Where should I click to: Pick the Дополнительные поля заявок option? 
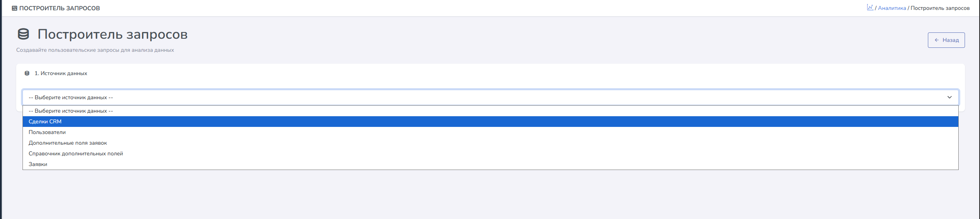68,143
